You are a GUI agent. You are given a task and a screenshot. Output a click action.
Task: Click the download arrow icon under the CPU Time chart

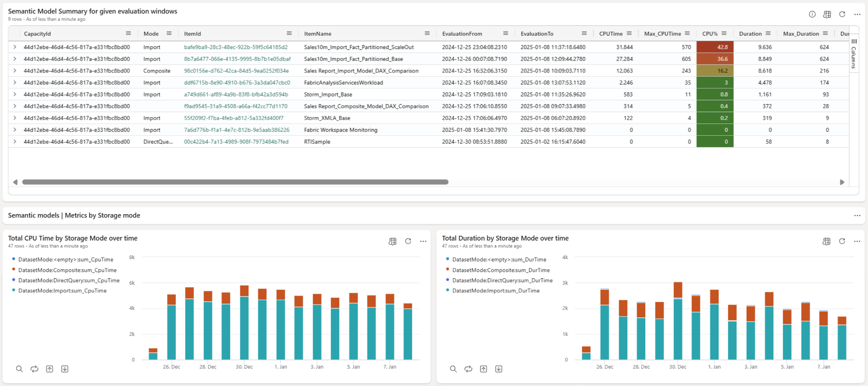65,369
